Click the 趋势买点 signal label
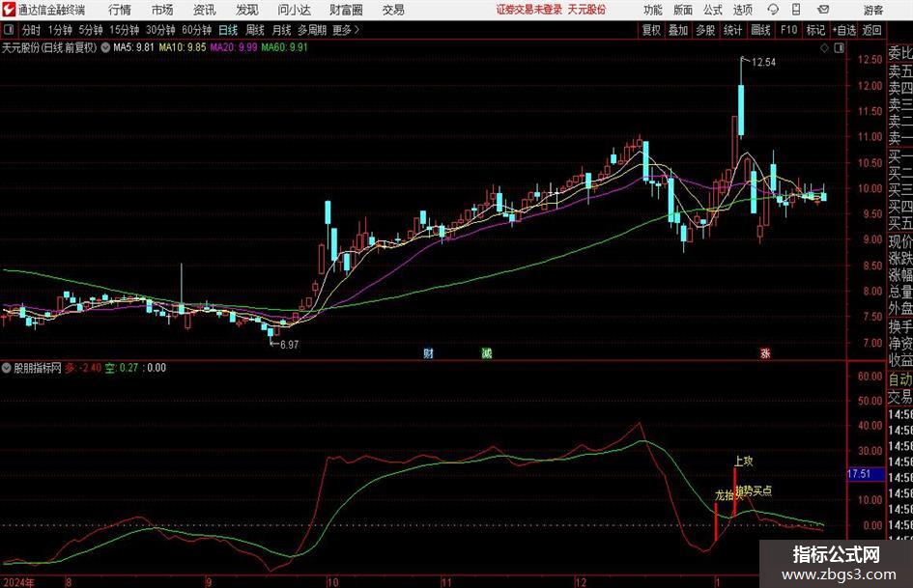This screenshot has width=913, height=588. coord(754,491)
